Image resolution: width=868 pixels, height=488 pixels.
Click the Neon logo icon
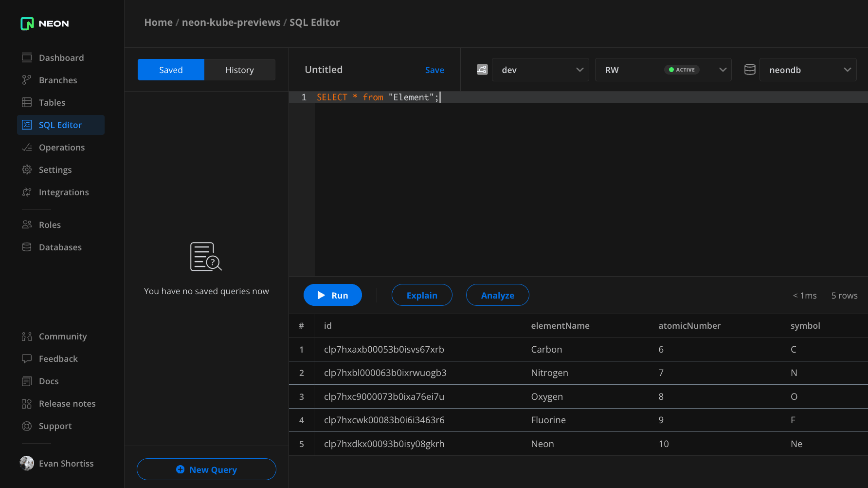(27, 23)
